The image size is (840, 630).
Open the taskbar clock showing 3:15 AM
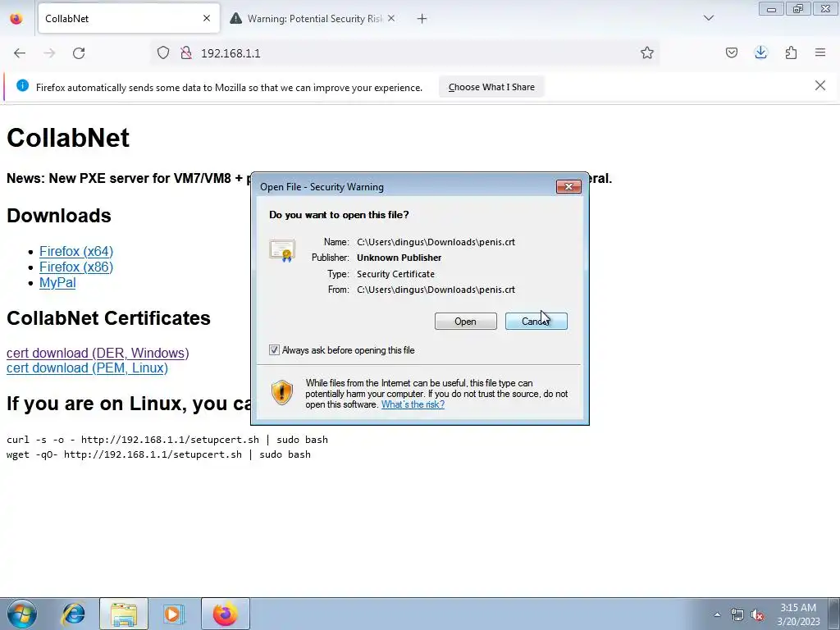point(798,614)
